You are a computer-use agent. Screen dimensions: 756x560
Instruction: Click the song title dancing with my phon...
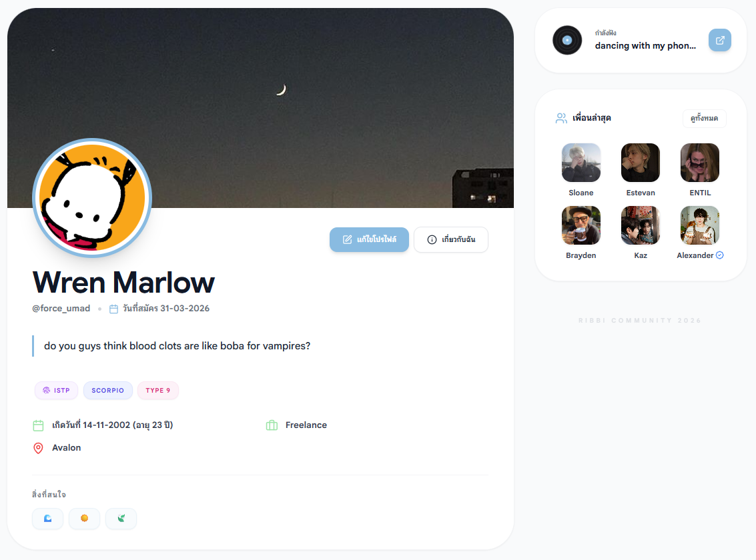645,46
